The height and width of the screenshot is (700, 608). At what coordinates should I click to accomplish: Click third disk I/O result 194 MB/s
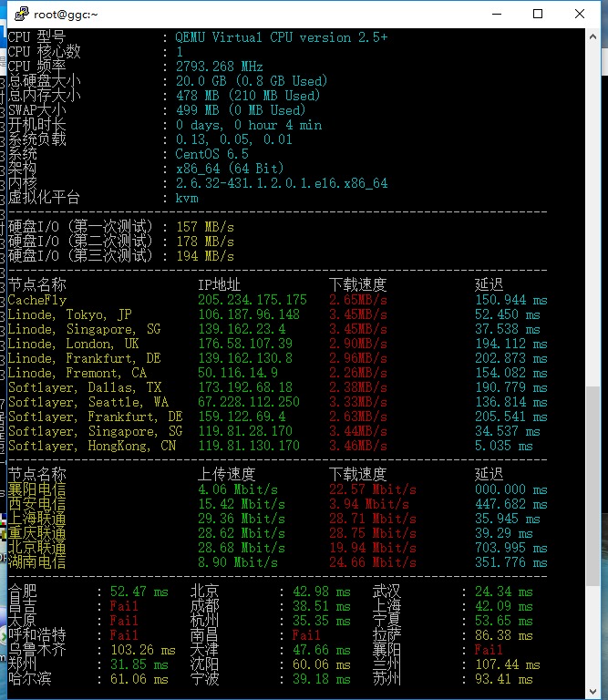pyautogui.click(x=205, y=256)
